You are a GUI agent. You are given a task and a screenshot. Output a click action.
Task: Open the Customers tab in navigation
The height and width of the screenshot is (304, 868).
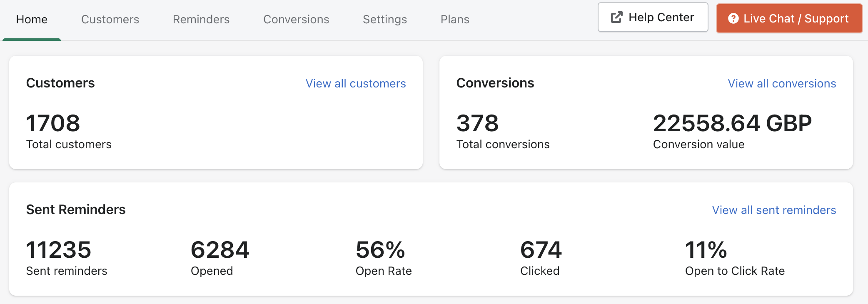(110, 20)
